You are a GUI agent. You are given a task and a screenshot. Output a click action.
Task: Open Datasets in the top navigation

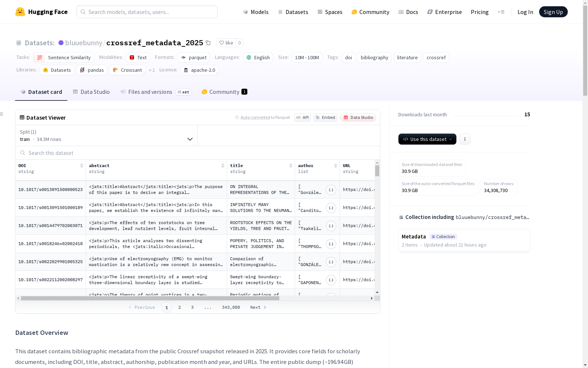tap(293, 12)
